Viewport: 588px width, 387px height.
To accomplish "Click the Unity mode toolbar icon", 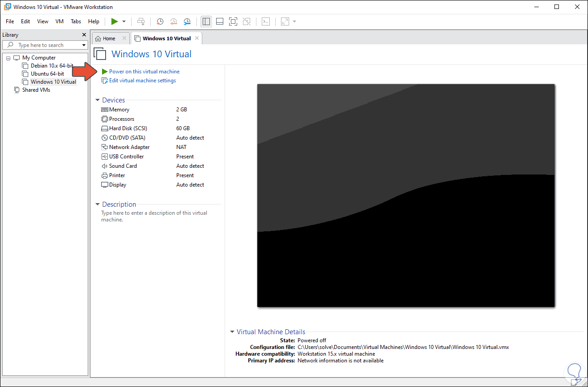I will pyautogui.click(x=247, y=21).
